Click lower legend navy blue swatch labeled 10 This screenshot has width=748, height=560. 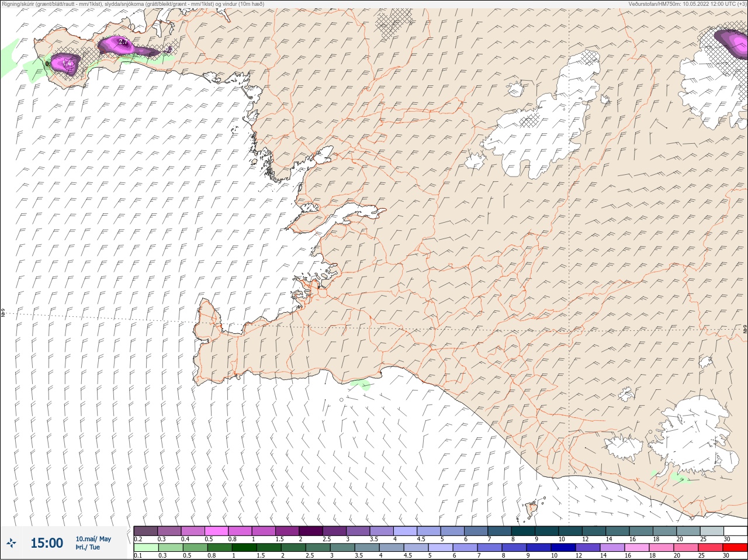[x=563, y=548]
